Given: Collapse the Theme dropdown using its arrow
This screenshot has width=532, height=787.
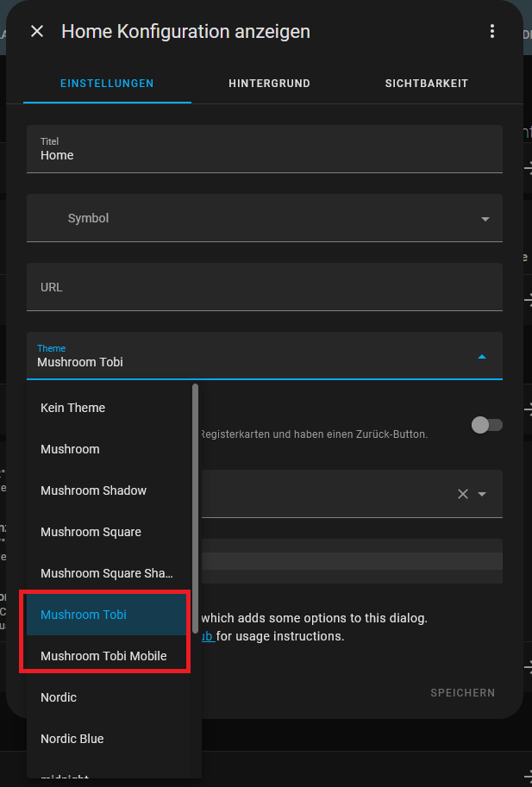Looking at the screenshot, I should click(482, 356).
